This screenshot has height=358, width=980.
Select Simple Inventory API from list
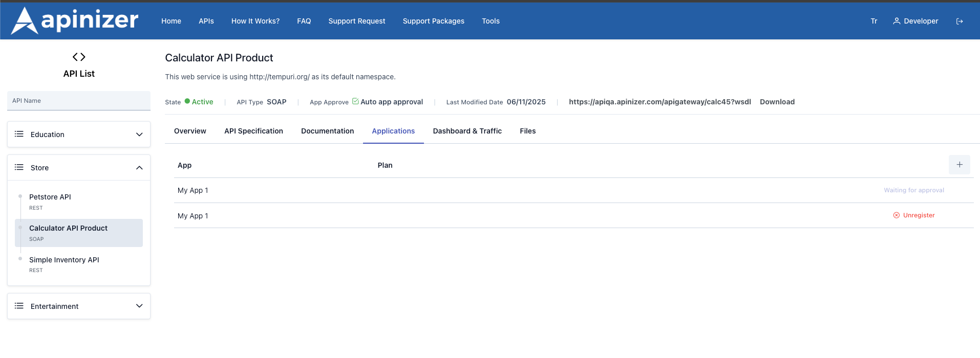(64, 260)
